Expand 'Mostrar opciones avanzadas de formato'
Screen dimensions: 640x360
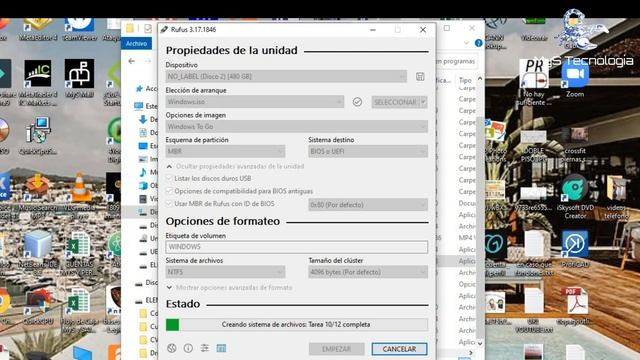(x=229, y=287)
